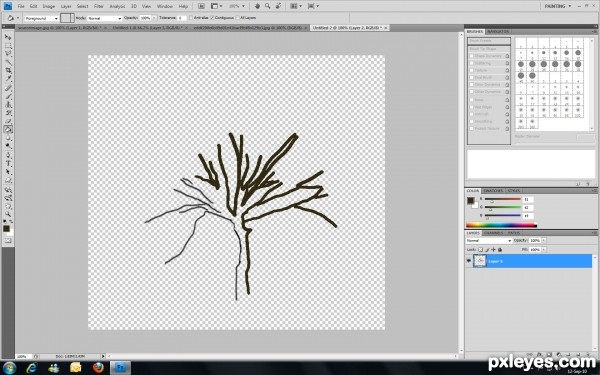This screenshot has height=375, width=600.
Task: Open the Foreground fill source dropdown
Action: (41, 18)
